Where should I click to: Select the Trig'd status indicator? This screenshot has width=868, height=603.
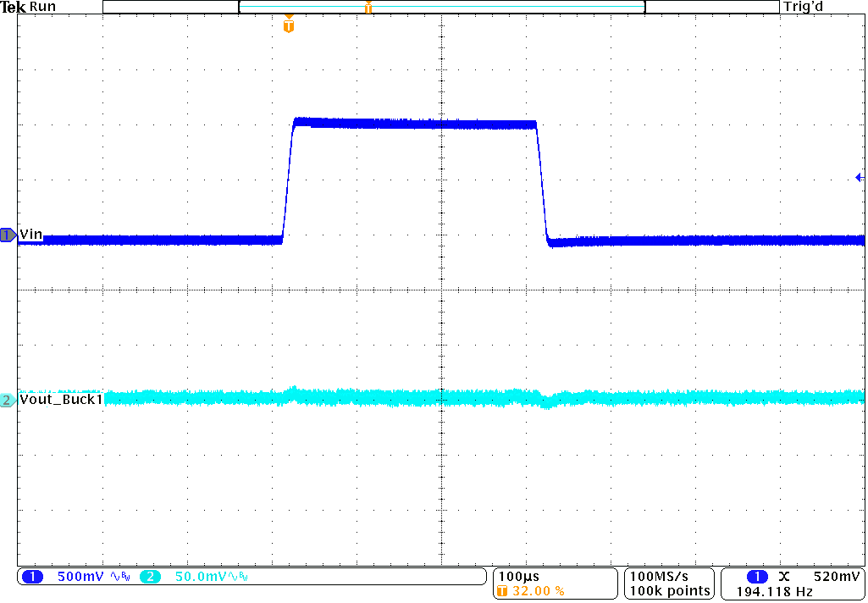coord(802,7)
